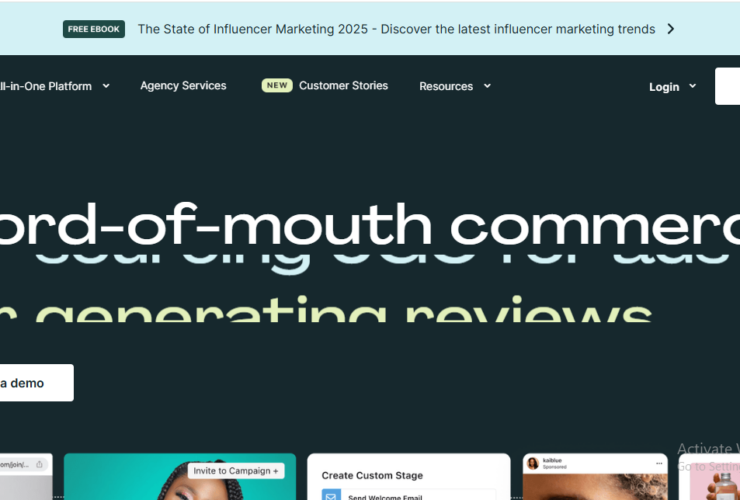Click the share icon in the join URL bar
Image resolution: width=740 pixels, height=500 pixels.
(39, 465)
